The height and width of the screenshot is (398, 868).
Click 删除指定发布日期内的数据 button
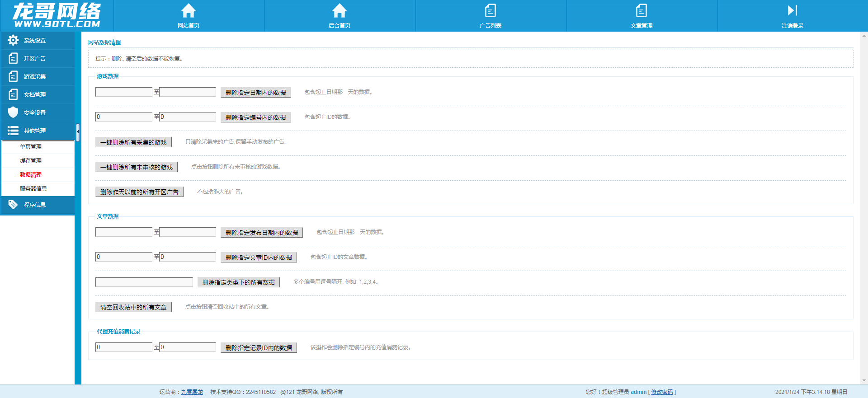pos(262,233)
